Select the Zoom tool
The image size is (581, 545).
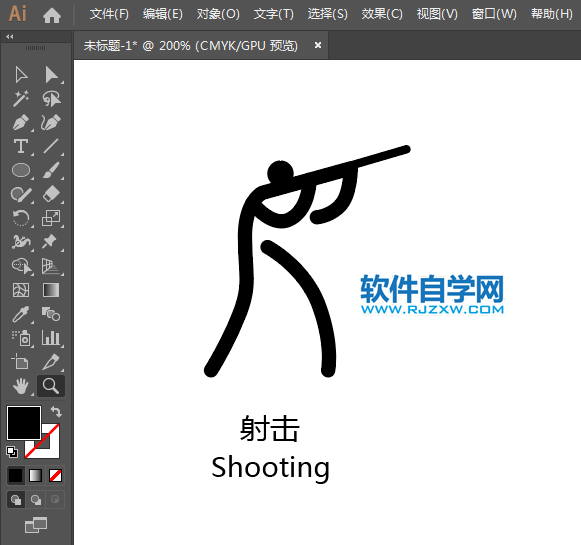pyautogui.click(x=51, y=386)
